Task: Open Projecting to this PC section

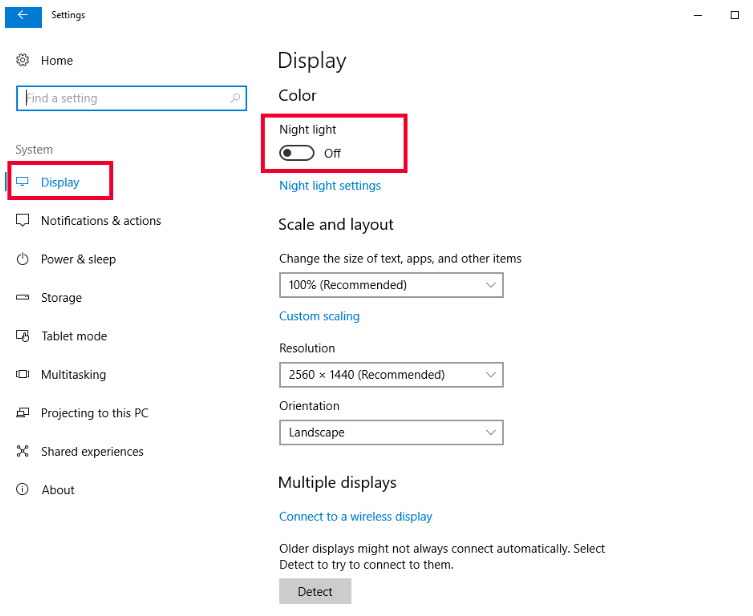Action: click(95, 413)
